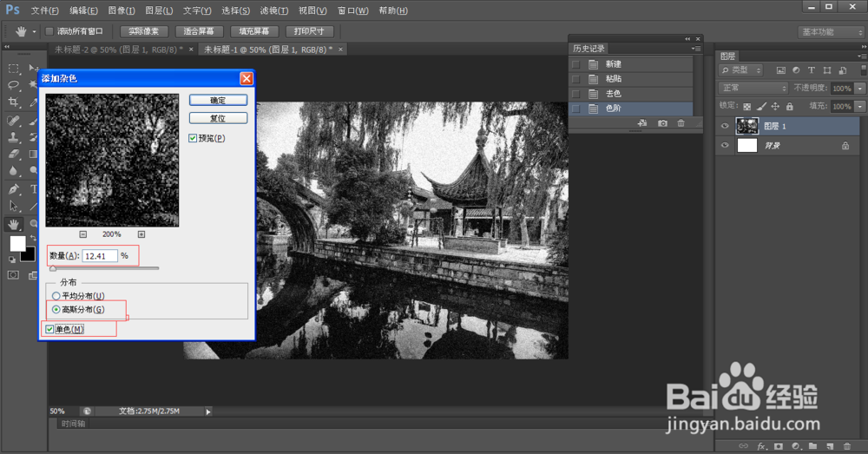Switch to 未标题-2 document tab
This screenshot has width=868, height=454.
[x=118, y=49]
